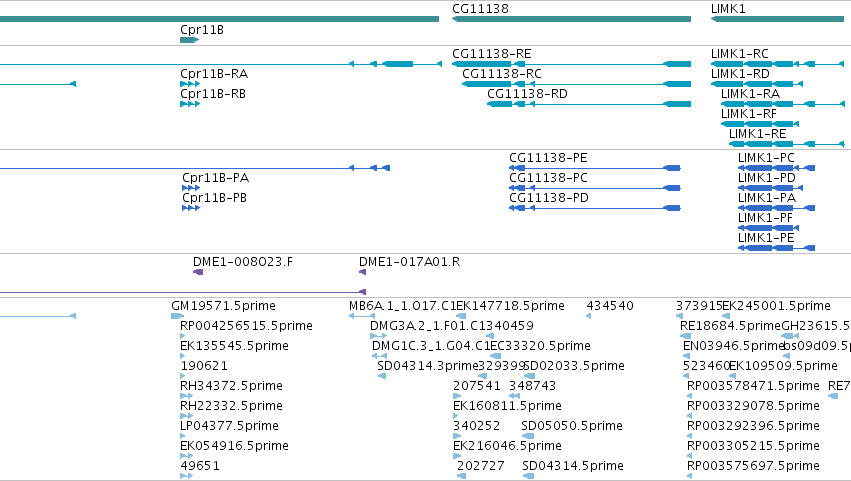
Task: Select the GM19571.5prime EST label
Action: coord(223,306)
